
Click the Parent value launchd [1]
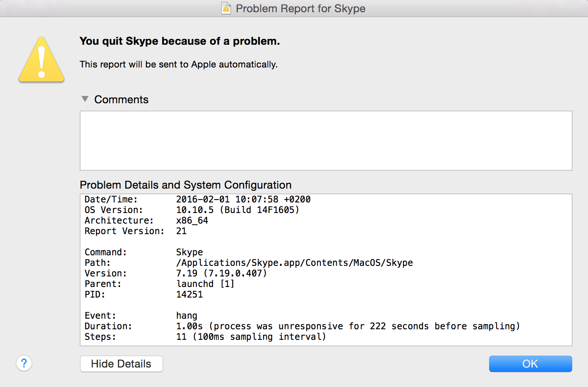(x=205, y=284)
